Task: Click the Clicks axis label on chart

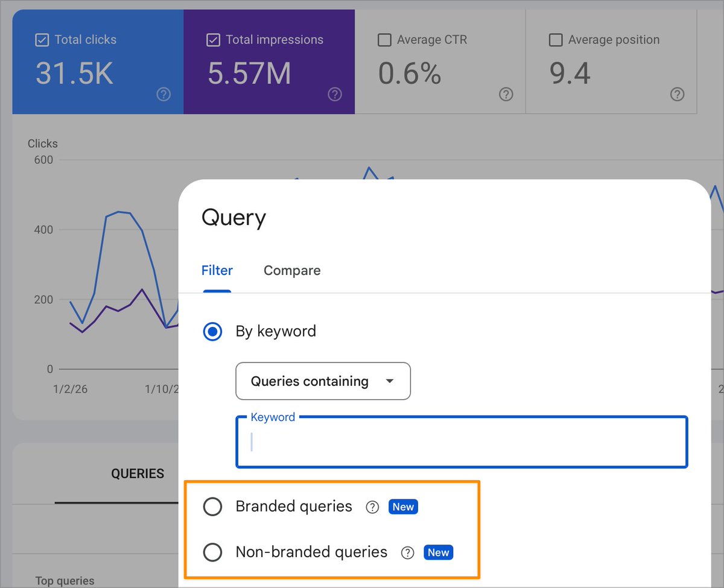Action: (x=43, y=144)
